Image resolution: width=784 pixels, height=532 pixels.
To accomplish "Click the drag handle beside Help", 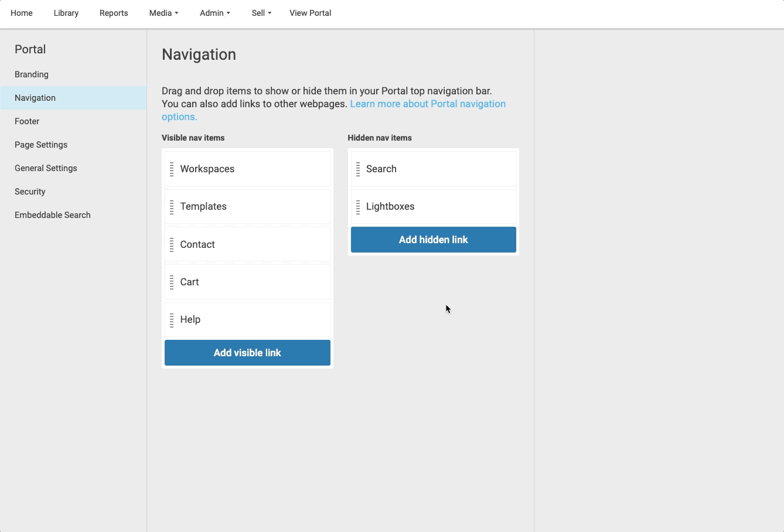I will tap(172, 319).
